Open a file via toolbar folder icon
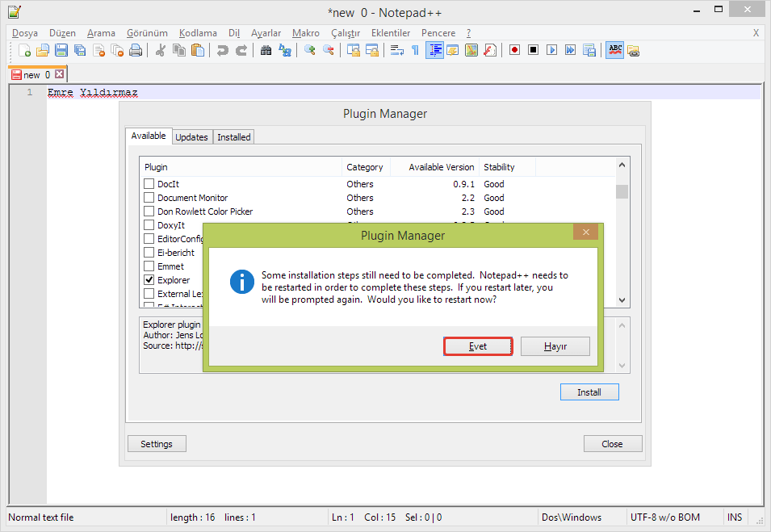Viewport: 771px width, 532px height. (43, 50)
